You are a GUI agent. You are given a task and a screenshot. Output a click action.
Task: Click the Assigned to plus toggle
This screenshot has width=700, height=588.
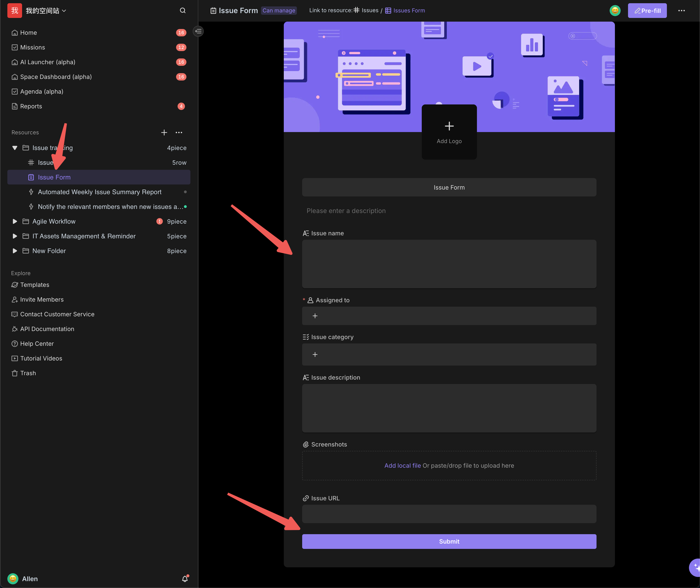pos(315,316)
